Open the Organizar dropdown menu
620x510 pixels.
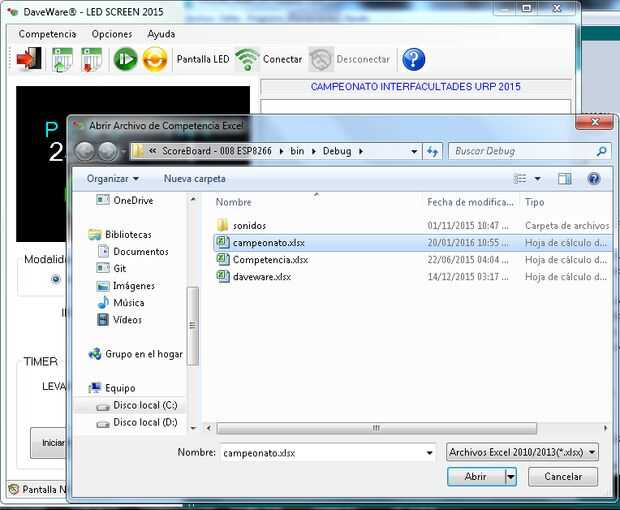click(113, 179)
